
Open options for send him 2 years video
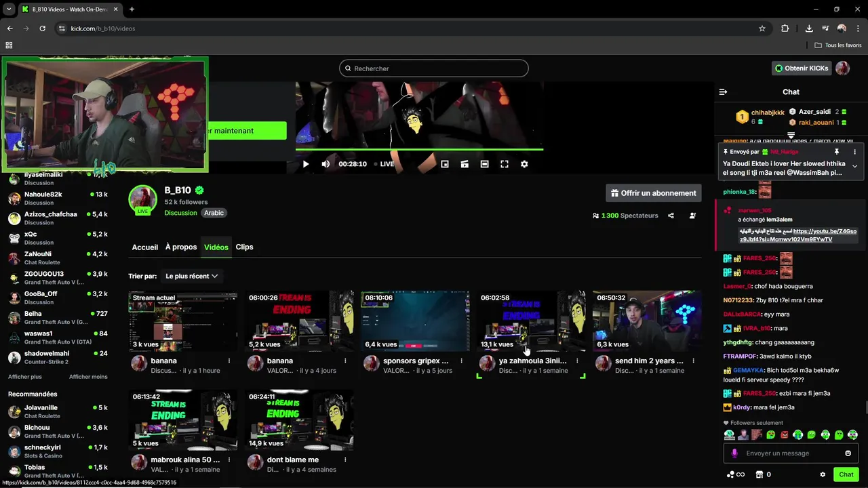coord(693,361)
